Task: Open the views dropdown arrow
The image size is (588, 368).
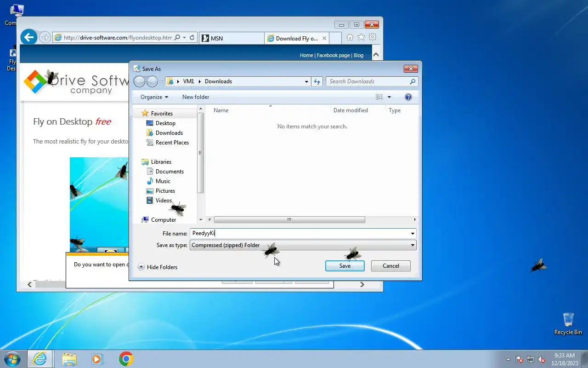Action: pyautogui.click(x=389, y=97)
